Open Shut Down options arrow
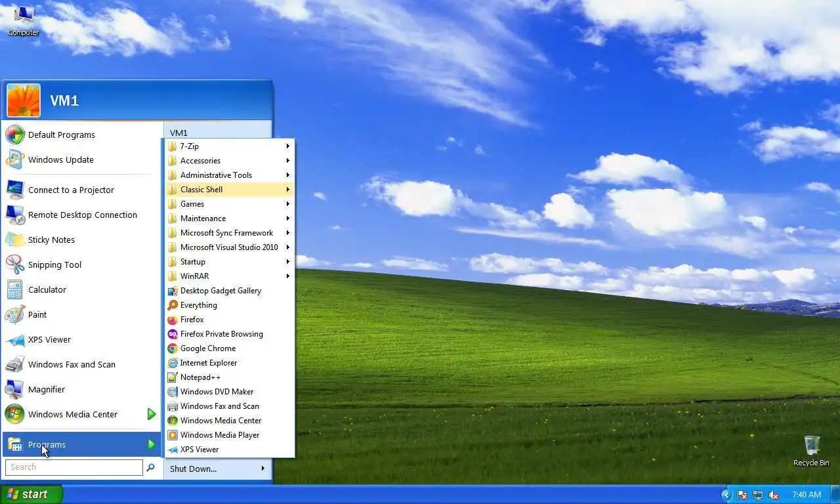The height and width of the screenshot is (504, 840). [263, 469]
